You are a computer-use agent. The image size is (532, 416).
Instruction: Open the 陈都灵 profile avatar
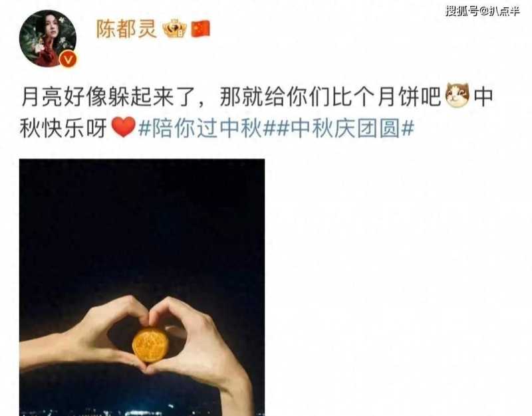pyautogui.click(x=47, y=39)
